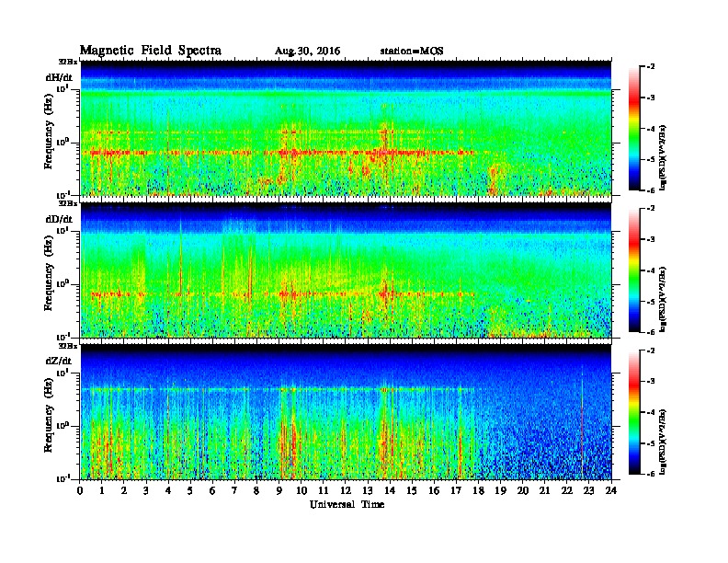Click hour tick label "11" on time axis
The height and width of the screenshot is (563, 728).
[x=324, y=491]
